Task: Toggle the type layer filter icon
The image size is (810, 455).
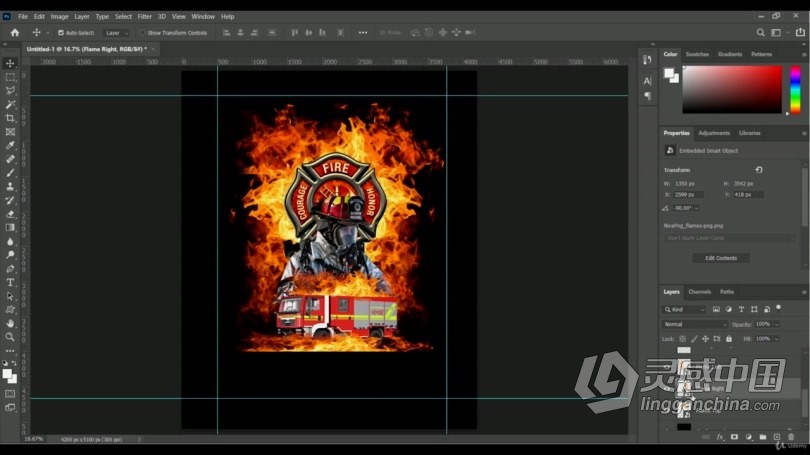Action: (x=741, y=309)
